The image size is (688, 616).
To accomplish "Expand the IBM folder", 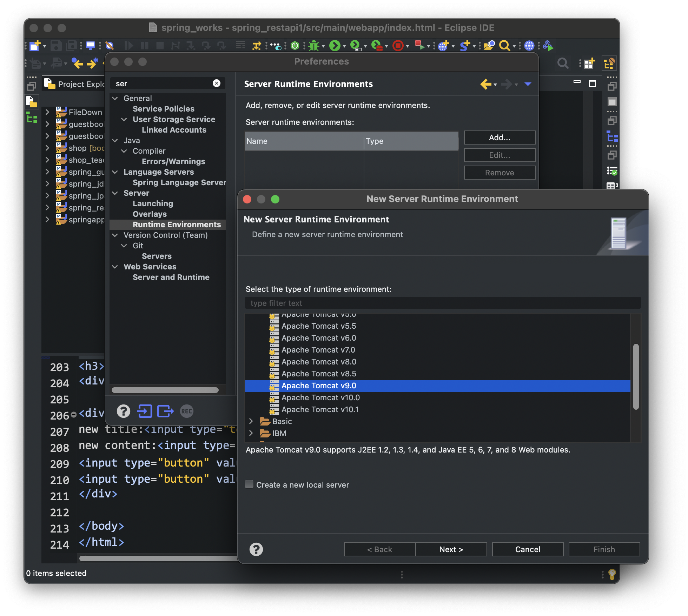I will [251, 433].
